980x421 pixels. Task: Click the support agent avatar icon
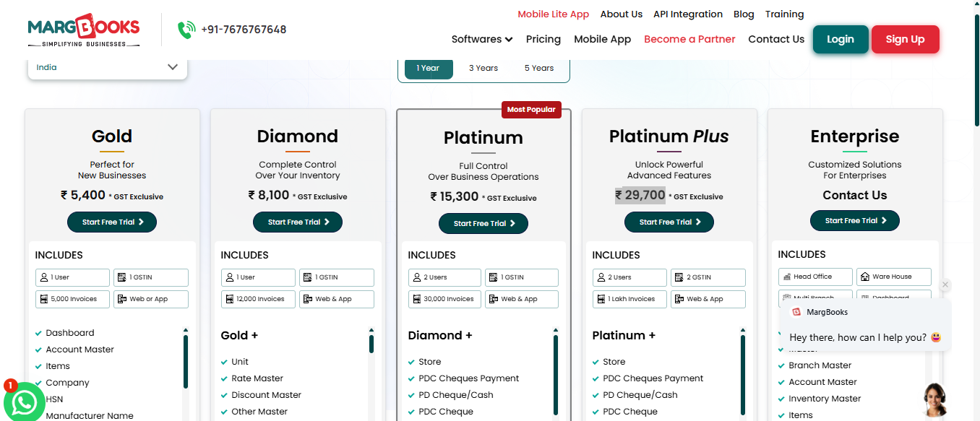[x=936, y=399]
